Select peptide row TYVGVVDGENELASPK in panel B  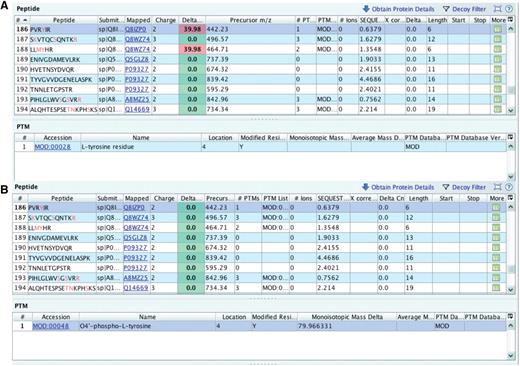259,258
